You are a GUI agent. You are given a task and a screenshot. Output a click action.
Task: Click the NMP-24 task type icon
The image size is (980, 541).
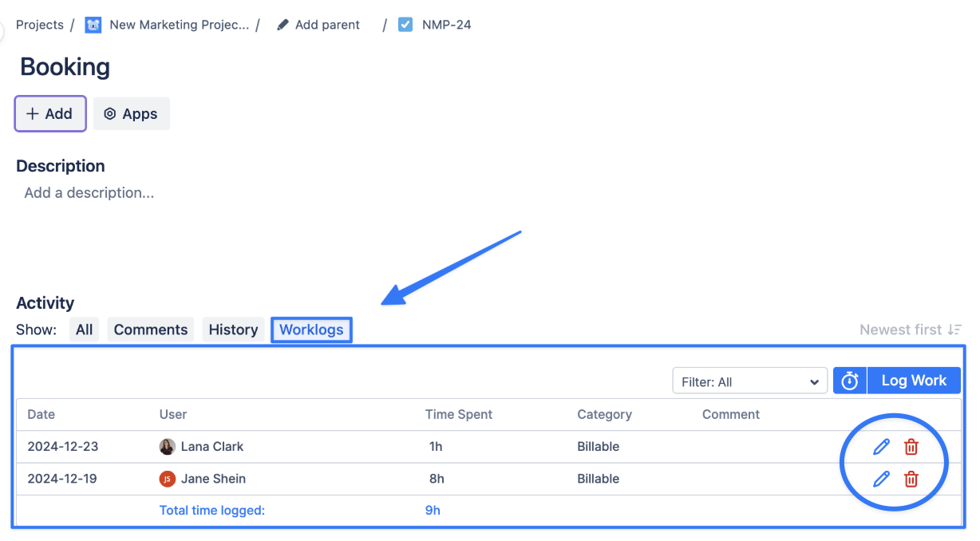(406, 25)
